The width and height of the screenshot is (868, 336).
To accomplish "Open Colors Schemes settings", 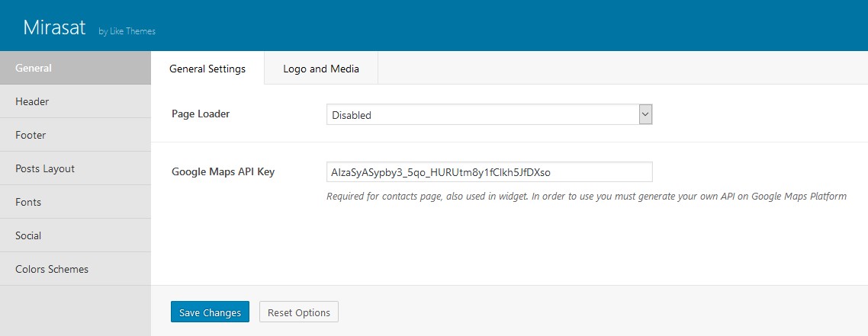I will click(x=76, y=269).
